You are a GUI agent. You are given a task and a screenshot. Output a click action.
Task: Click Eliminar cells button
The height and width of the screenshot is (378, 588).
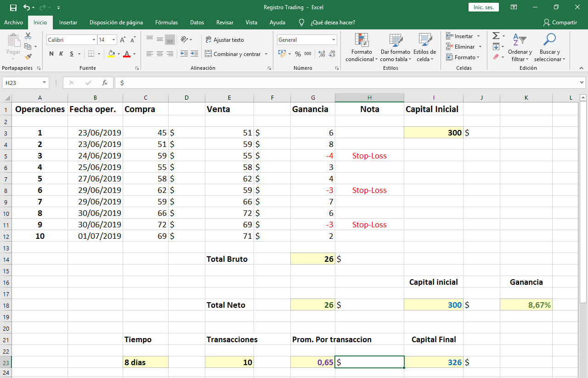click(461, 46)
